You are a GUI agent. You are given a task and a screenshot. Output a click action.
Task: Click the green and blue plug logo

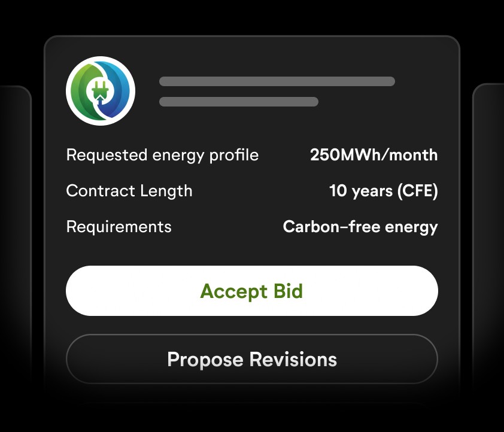point(101,91)
